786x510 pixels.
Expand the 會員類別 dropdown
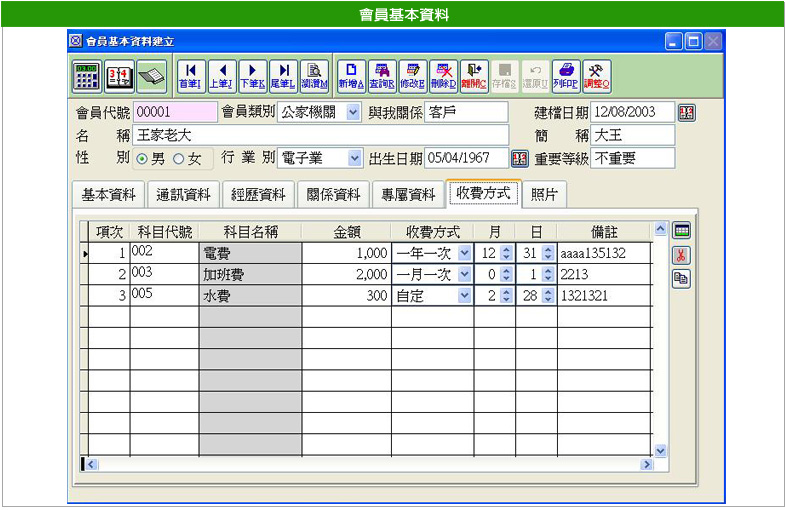pyautogui.click(x=353, y=112)
